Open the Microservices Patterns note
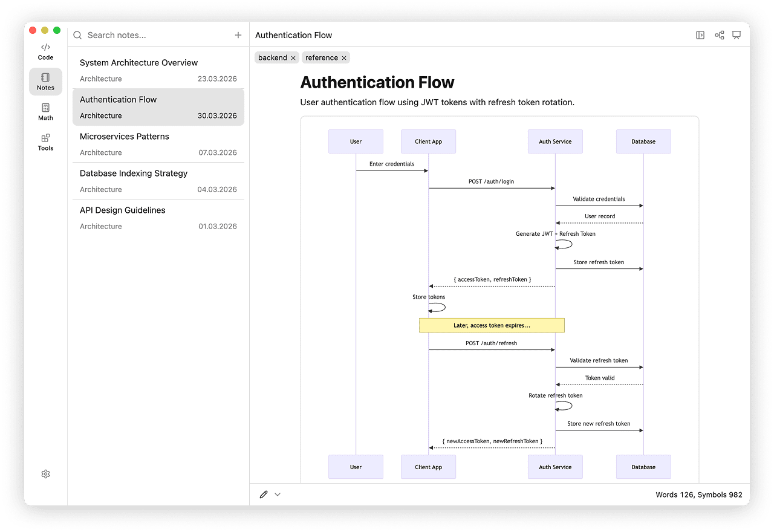 click(x=158, y=144)
